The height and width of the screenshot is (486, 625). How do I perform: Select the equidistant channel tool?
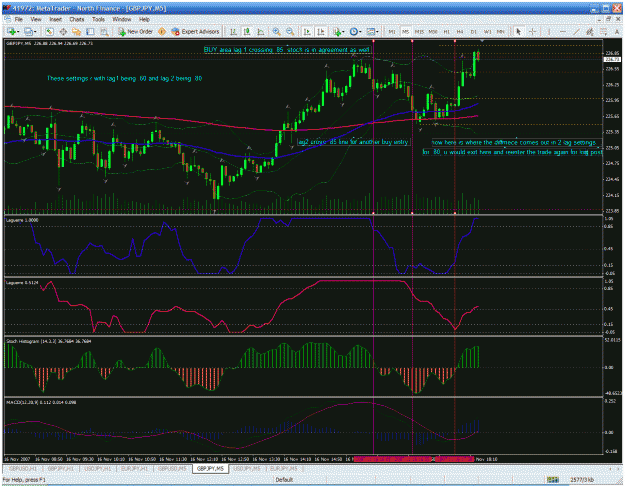[x=590, y=31]
